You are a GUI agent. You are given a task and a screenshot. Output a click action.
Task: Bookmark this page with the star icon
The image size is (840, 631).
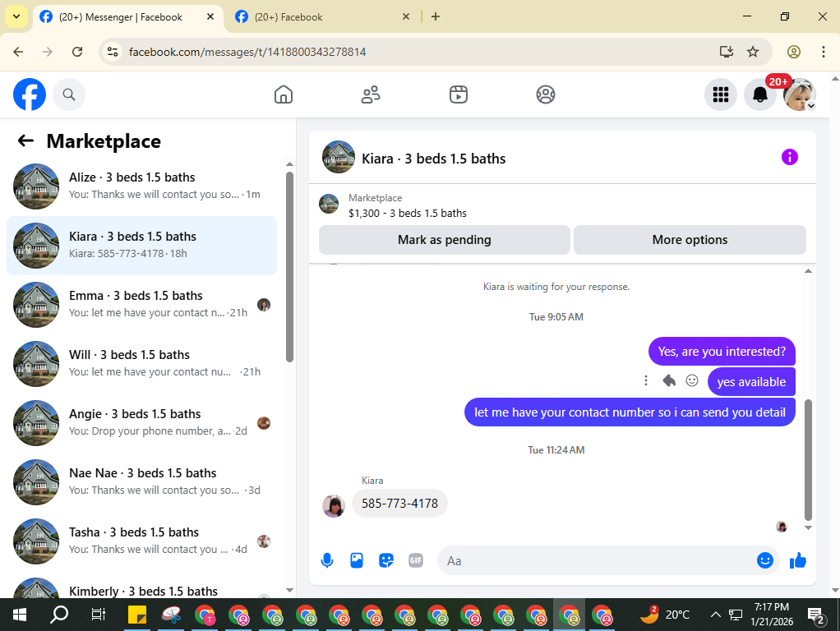coord(753,52)
